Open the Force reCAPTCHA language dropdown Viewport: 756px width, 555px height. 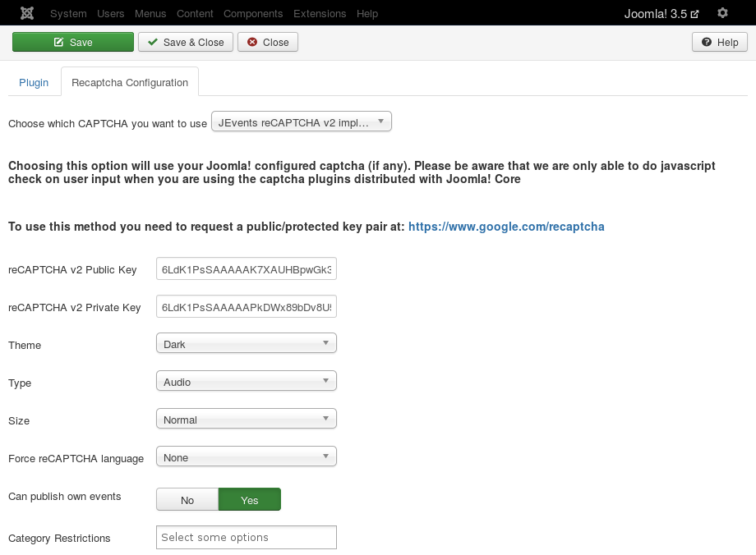click(247, 456)
